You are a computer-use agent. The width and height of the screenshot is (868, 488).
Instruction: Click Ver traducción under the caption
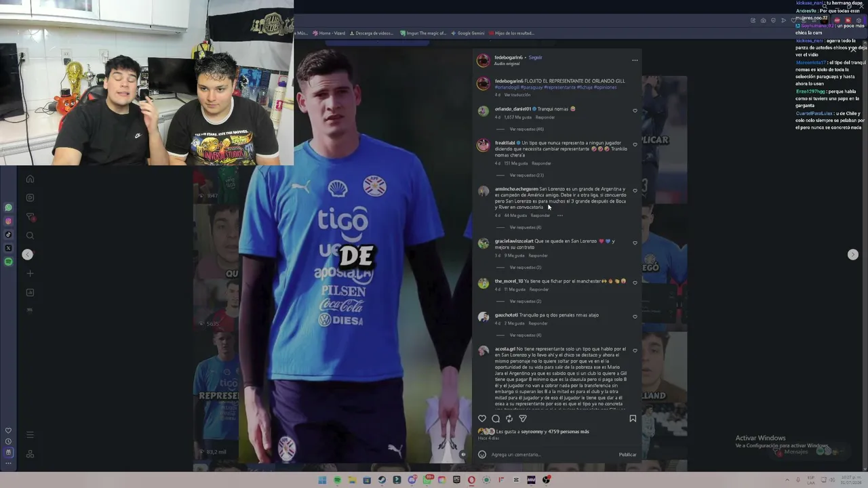(x=517, y=95)
